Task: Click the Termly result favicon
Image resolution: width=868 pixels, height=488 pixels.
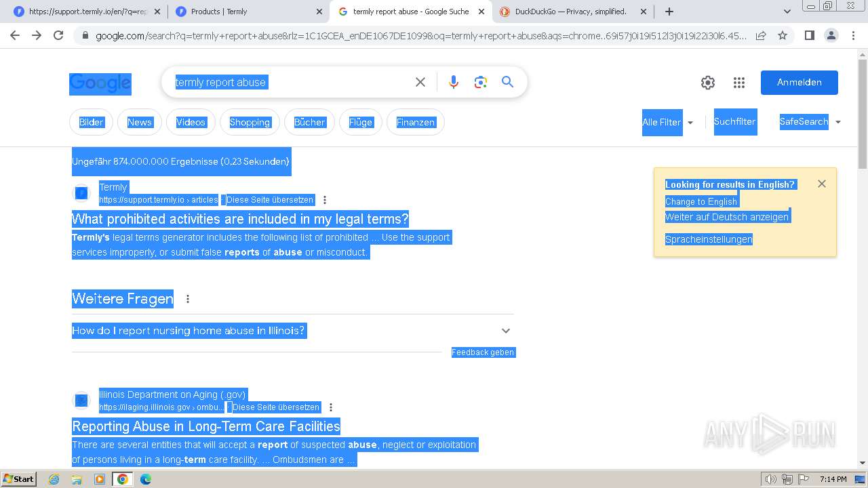Action: [x=81, y=193]
